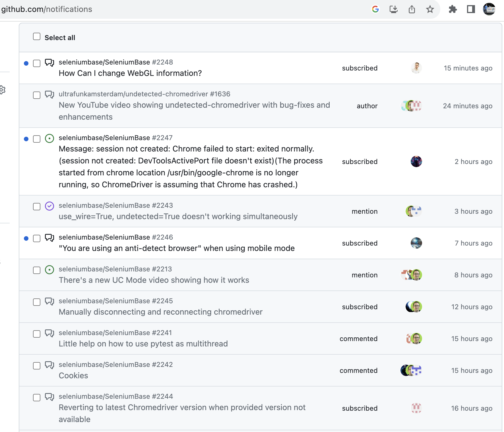The image size is (504, 432).
Task: Open the Cookies discussion link
Action: pyautogui.click(x=73, y=376)
